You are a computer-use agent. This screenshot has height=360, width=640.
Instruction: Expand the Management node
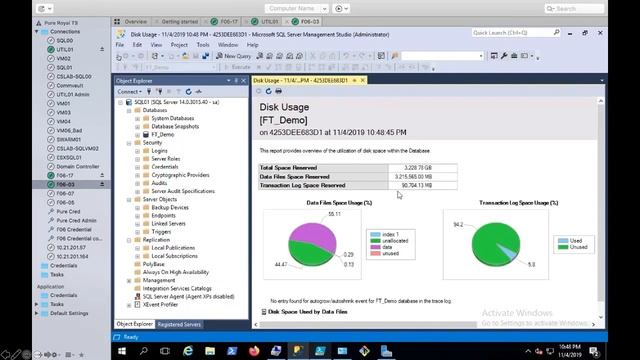tap(129, 280)
